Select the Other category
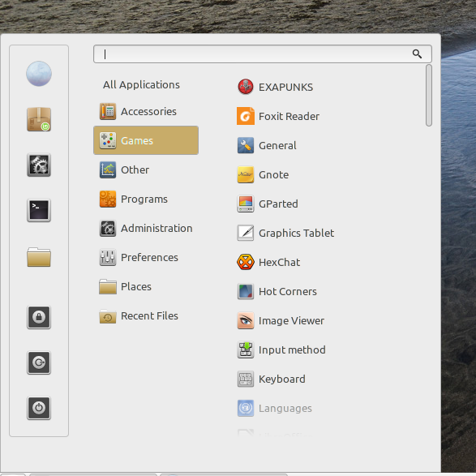Screen dimensions: 476x476 (146, 169)
